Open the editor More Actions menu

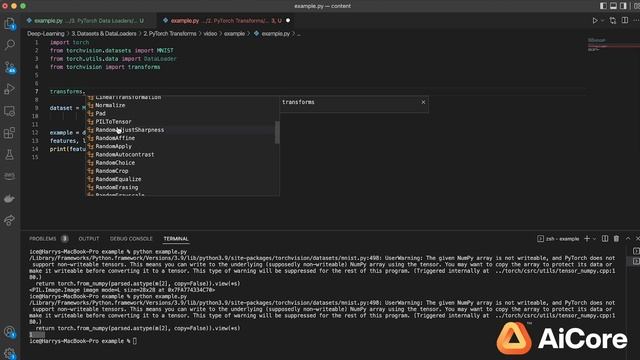coord(636,20)
